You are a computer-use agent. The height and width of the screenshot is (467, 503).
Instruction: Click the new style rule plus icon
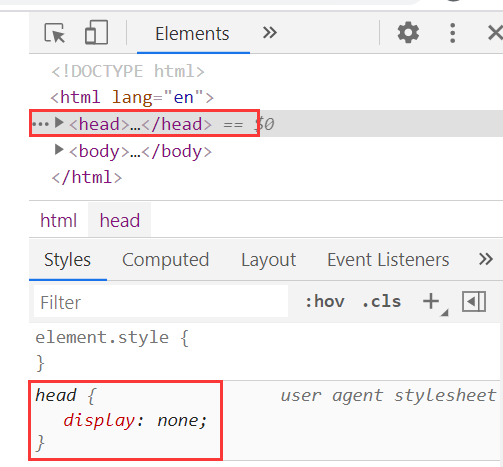(431, 301)
